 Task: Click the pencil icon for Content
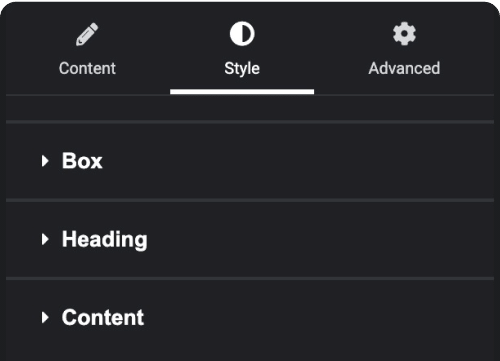pos(87,34)
